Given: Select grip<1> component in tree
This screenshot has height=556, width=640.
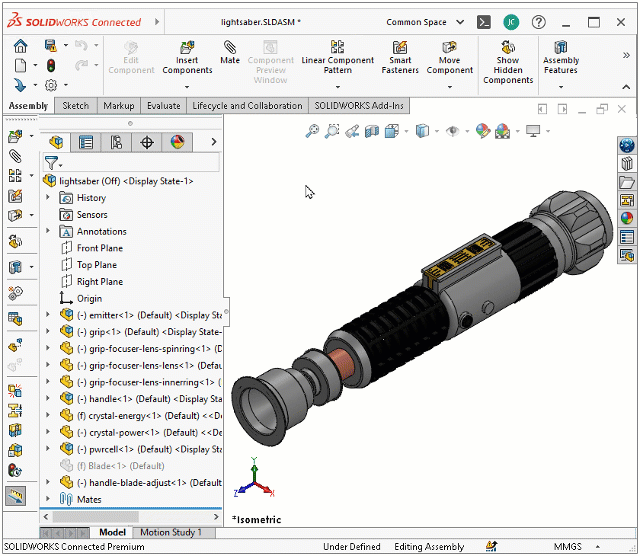Looking at the screenshot, I should tap(140, 332).
